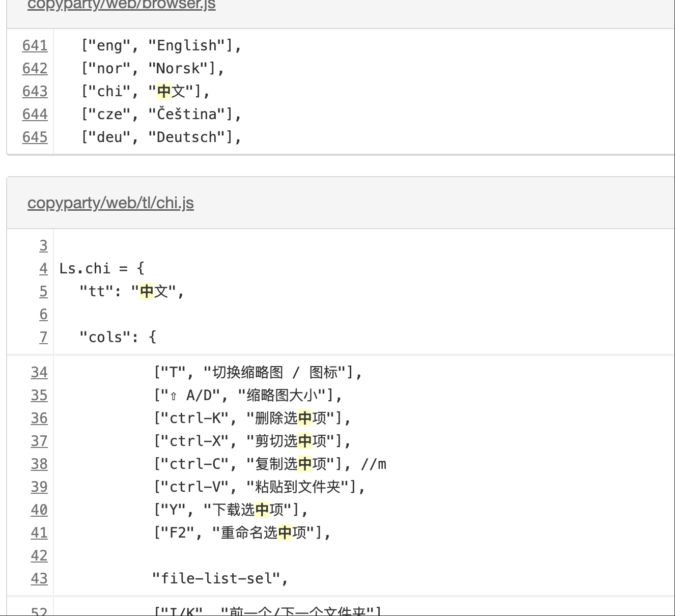The height and width of the screenshot is (616, 675).
Task: Open line 39 with ctrl-V entry
Action: (39, 487)
